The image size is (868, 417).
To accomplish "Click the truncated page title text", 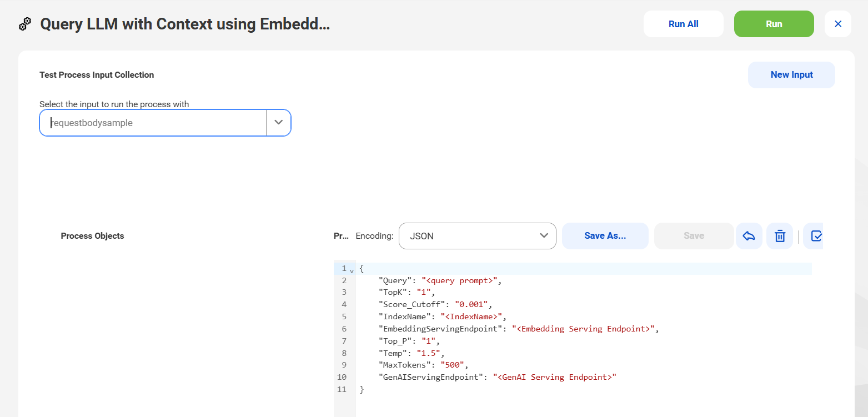I will tap(185, 24).
